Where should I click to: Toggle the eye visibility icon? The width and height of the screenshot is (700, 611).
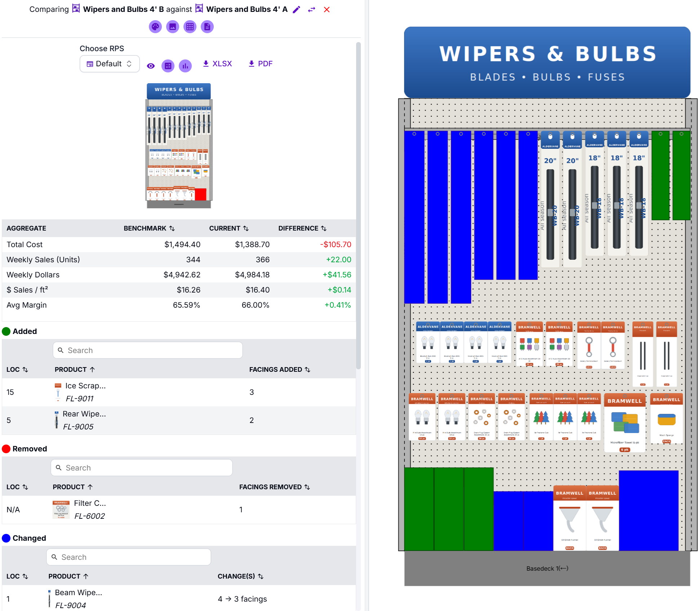tap(151, 66)
